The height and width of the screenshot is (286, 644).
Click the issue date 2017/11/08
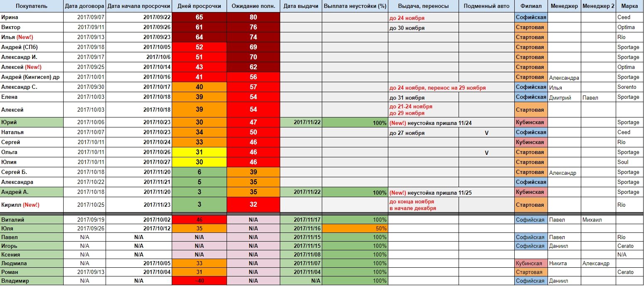[301, 255]
